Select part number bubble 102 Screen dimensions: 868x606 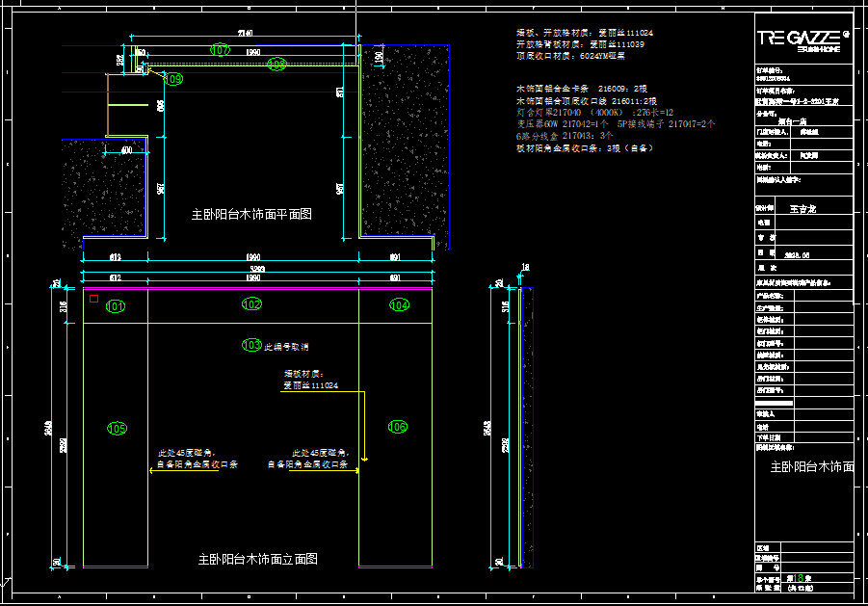(251, 303)
